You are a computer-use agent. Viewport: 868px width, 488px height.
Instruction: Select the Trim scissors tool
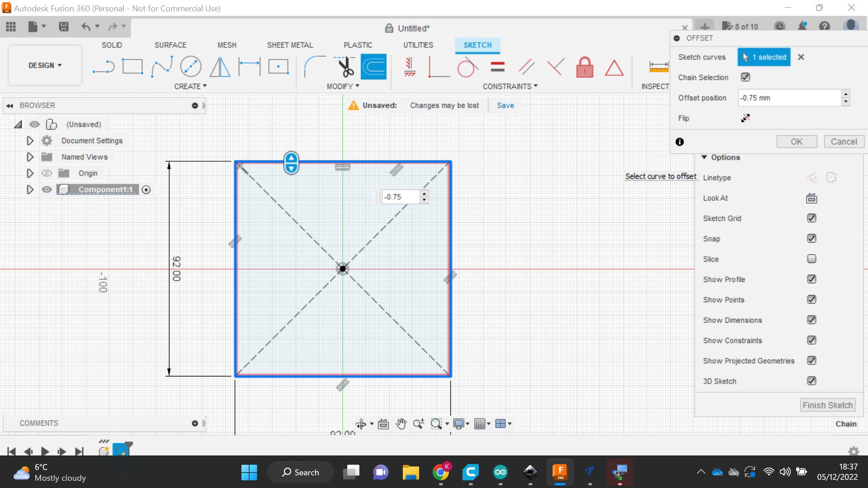[345, 67]
